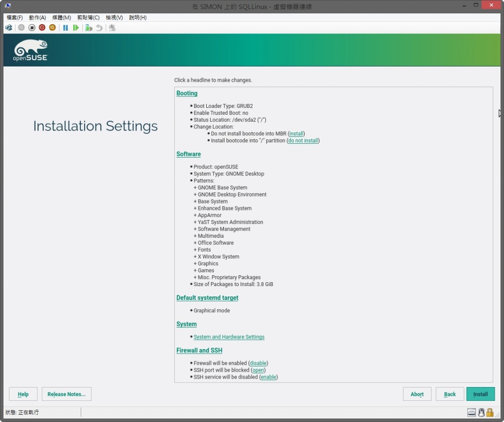Image resolution: width=504 pixels, height=422 pixels.
Task: Click '+ GNOME Base System' pattern
Action: click(220, 188)
